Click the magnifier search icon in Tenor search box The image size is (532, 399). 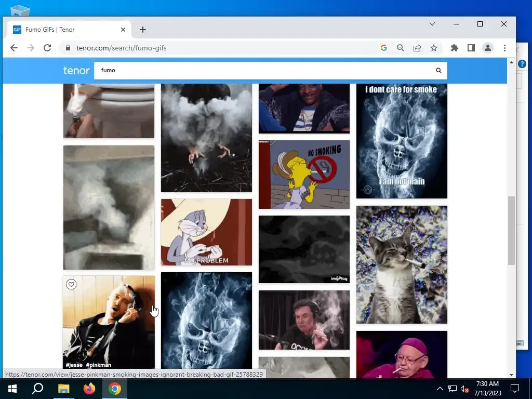pos(438,70)
